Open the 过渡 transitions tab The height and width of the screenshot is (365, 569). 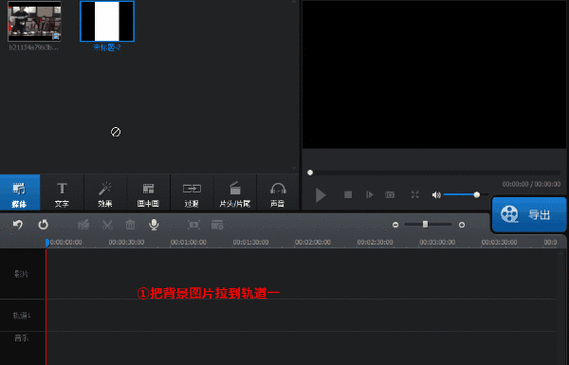[192, 193]
